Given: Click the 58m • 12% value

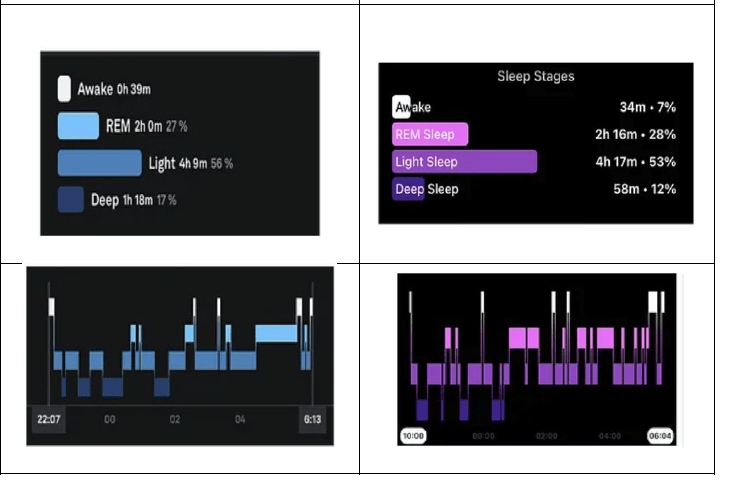Looking at the screenshot, I should [646, 189].
